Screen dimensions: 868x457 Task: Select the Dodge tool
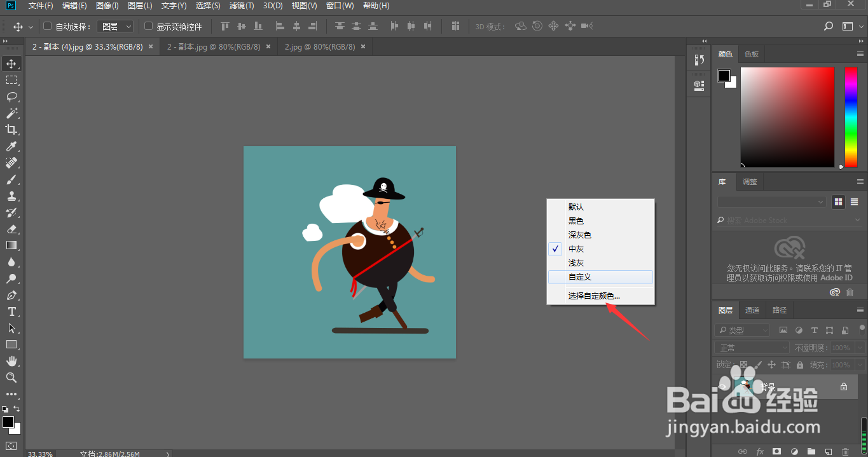(x=11, y=278)
